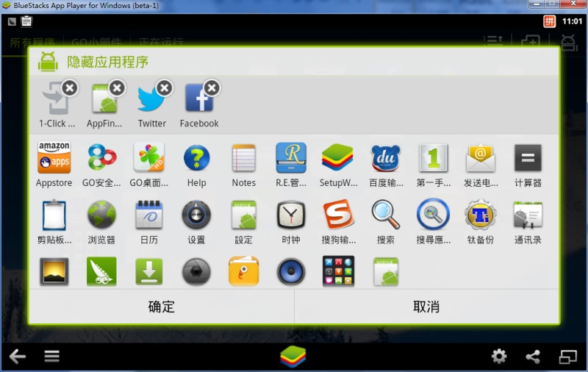Select the 发送电邮 email icon
This screenshot has height=372, width=588.
481,158
